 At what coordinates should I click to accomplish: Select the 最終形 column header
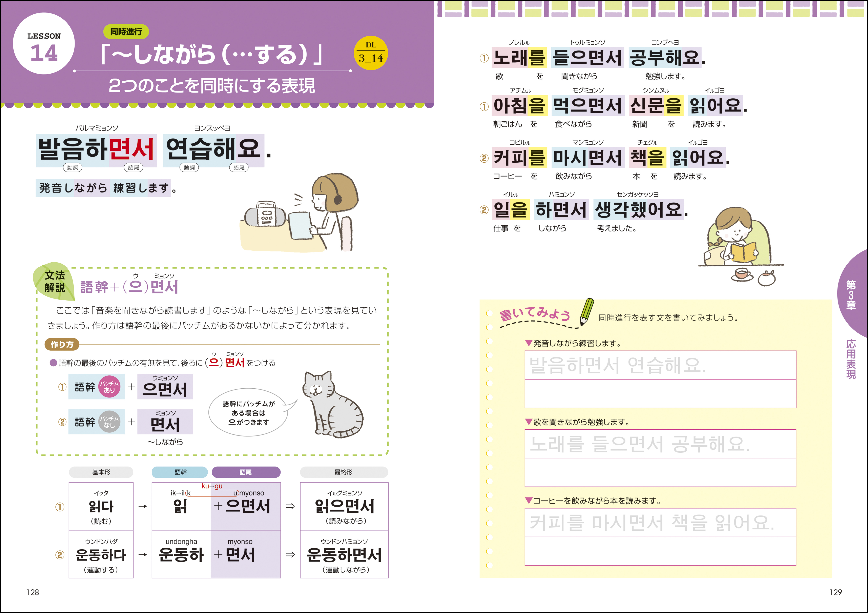pos(344,472)
